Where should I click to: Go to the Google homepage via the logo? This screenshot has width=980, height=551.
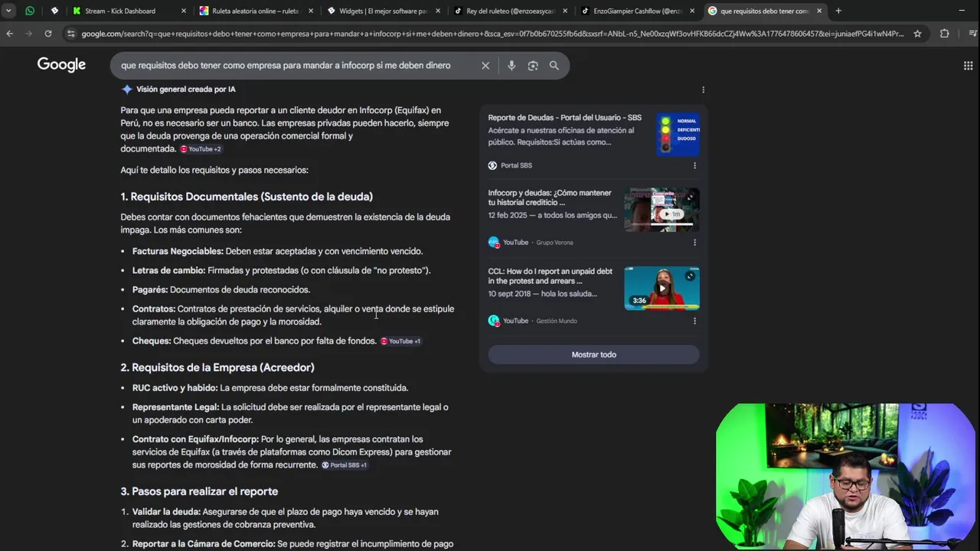click(x=61, y=65)
